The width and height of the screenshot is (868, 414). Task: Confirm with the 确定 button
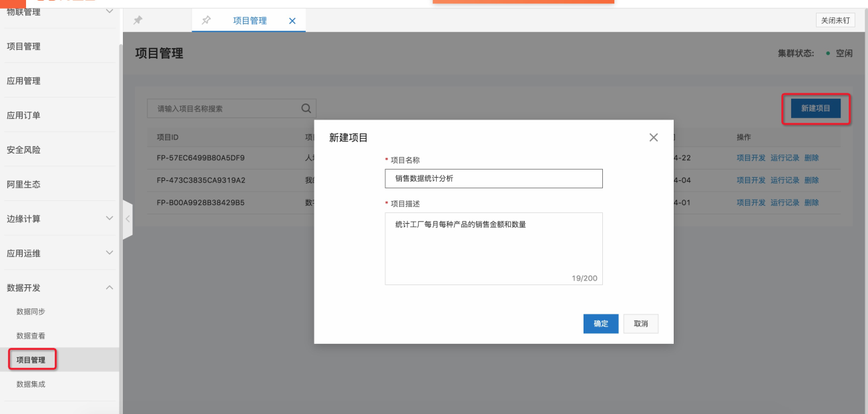click(601, 324)
